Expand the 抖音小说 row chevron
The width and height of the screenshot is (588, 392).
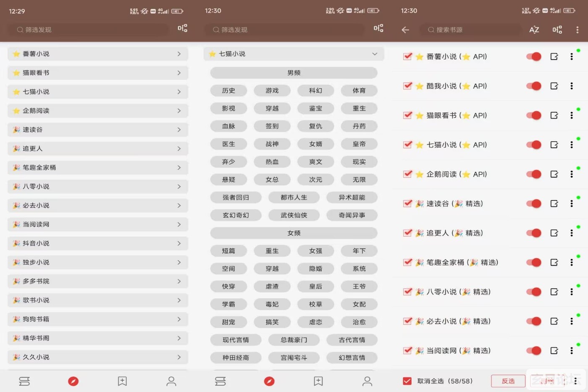[179, 243]
